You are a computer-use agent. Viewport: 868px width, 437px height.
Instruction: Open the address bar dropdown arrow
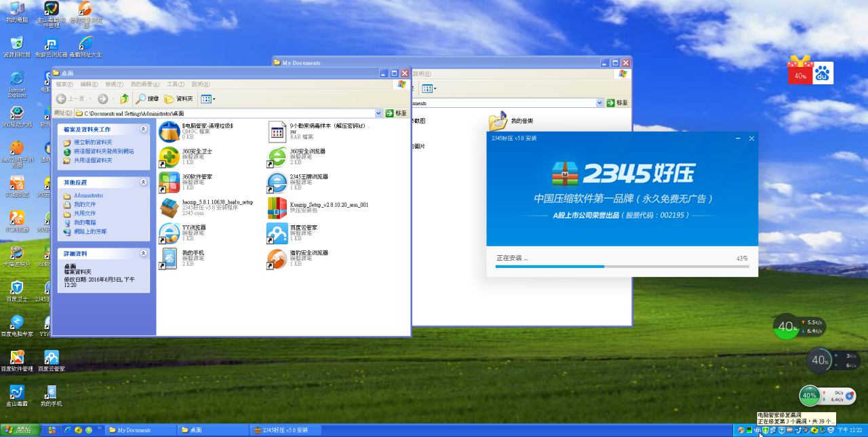[378, 113]
